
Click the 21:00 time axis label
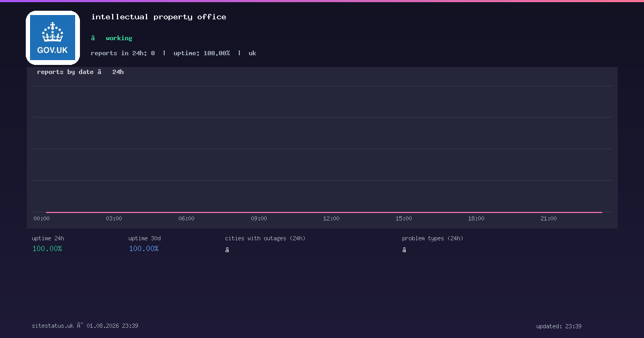coord(548,218)
